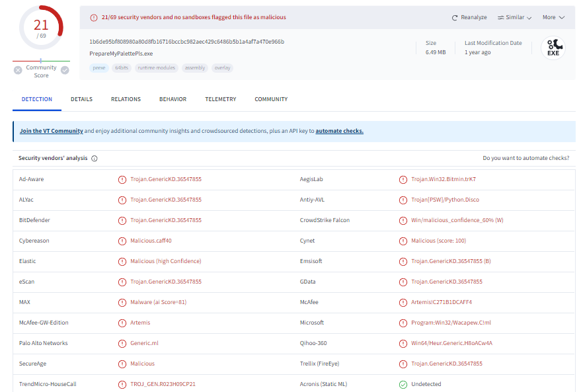Viewport: 579px width, 392px height.
Task: Open the Relations tab
Action: coord(126,99)
